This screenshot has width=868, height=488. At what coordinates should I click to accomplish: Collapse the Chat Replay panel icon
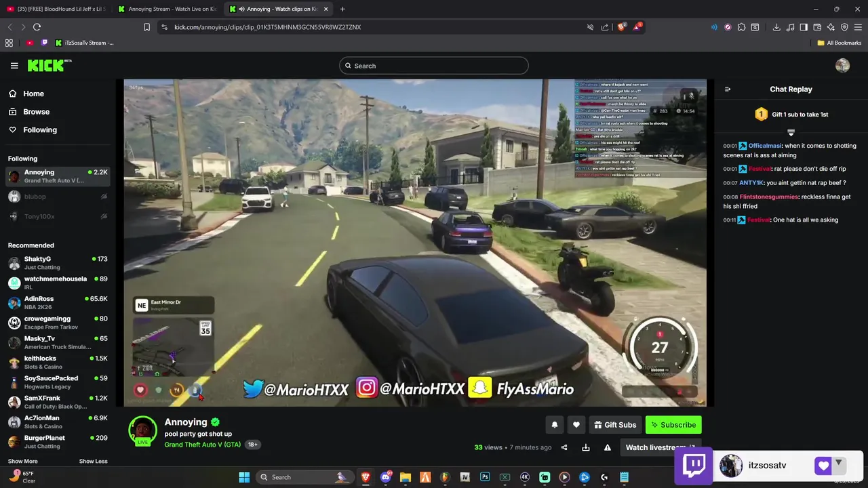(728, 89)
